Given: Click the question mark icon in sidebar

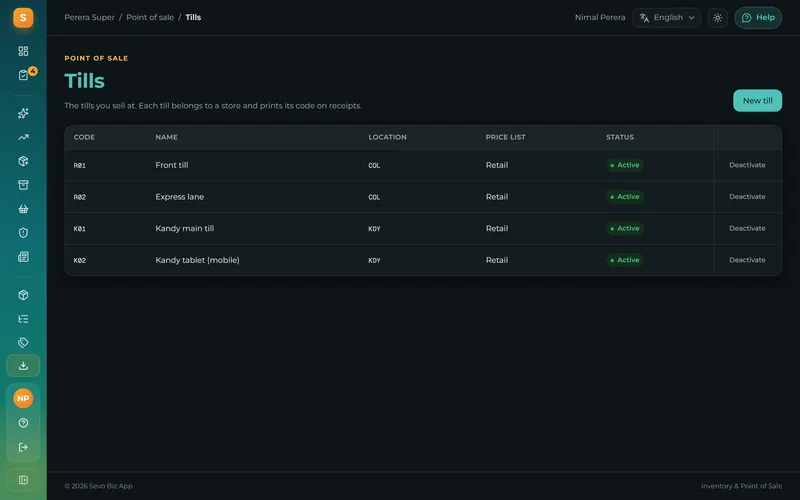Looking at the screenshot, I should click(x=23, y=422).
